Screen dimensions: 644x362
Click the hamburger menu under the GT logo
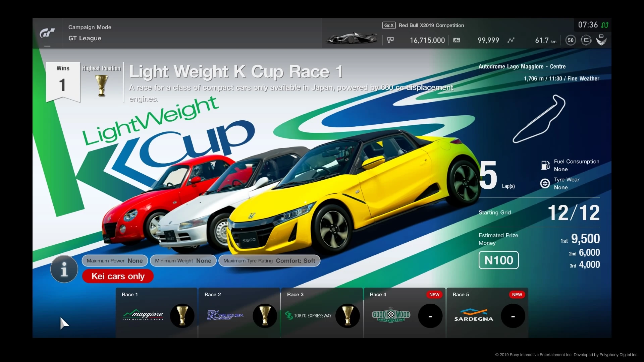click(47, 46)
